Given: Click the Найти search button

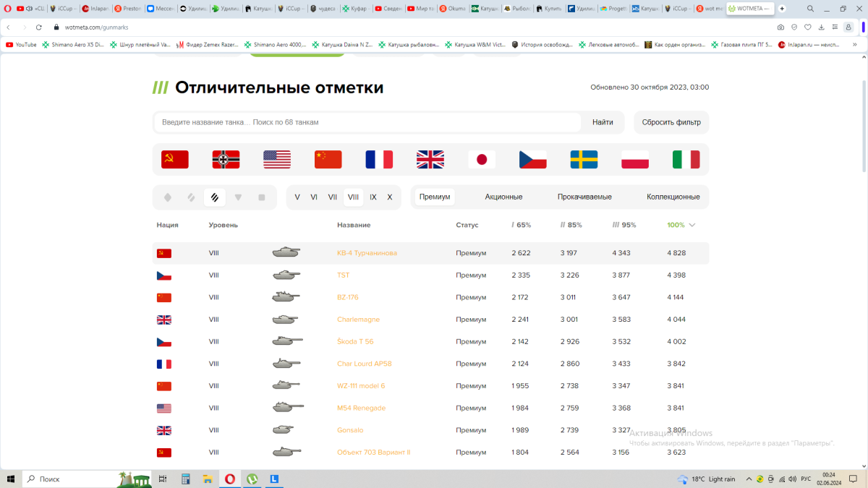Looking at the screenshot, I should [603, 122].
